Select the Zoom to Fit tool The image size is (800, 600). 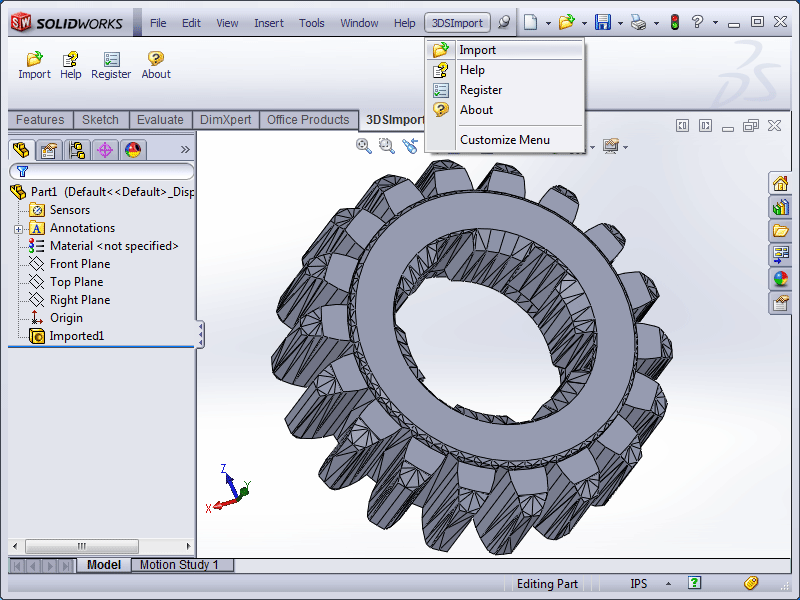363,146
